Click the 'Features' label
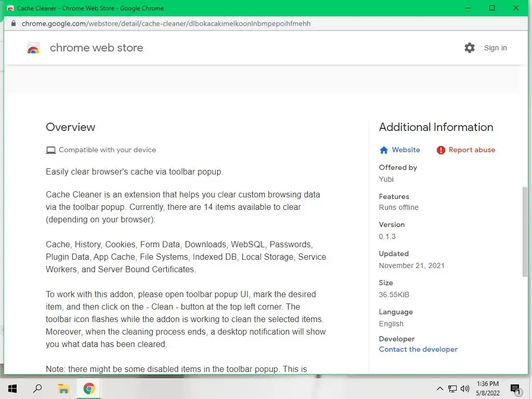The width and height of the screenshot is (532, 399). [x=394, y=196]
